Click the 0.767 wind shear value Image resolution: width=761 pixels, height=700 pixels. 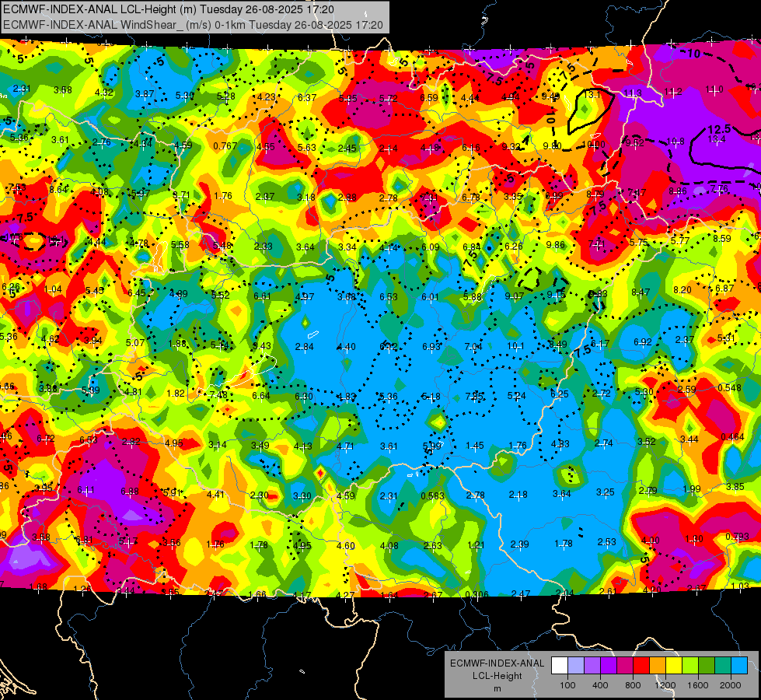click(225, 145)
